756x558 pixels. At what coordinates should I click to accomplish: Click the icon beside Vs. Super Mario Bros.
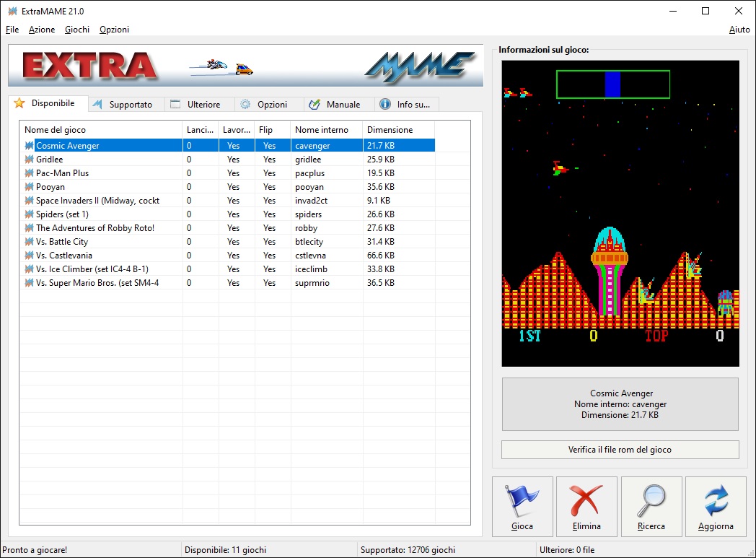point(30,283)
